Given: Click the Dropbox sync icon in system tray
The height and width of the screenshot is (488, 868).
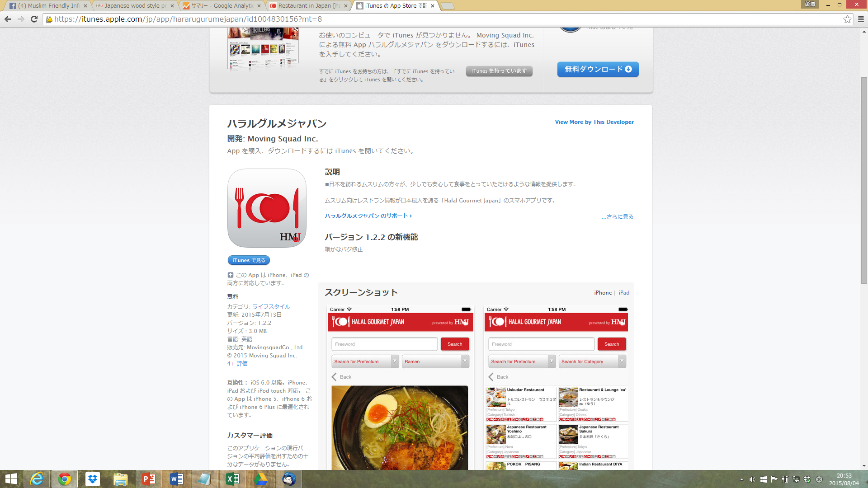Looking at the screenshot, I should (x=807, y=480).
